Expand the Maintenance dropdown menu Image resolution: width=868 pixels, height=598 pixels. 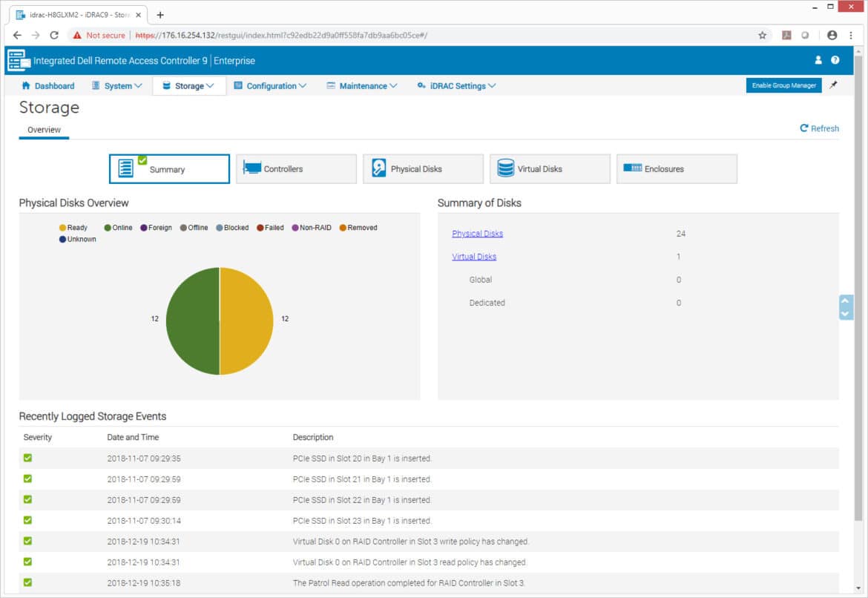tap(362, 86)
